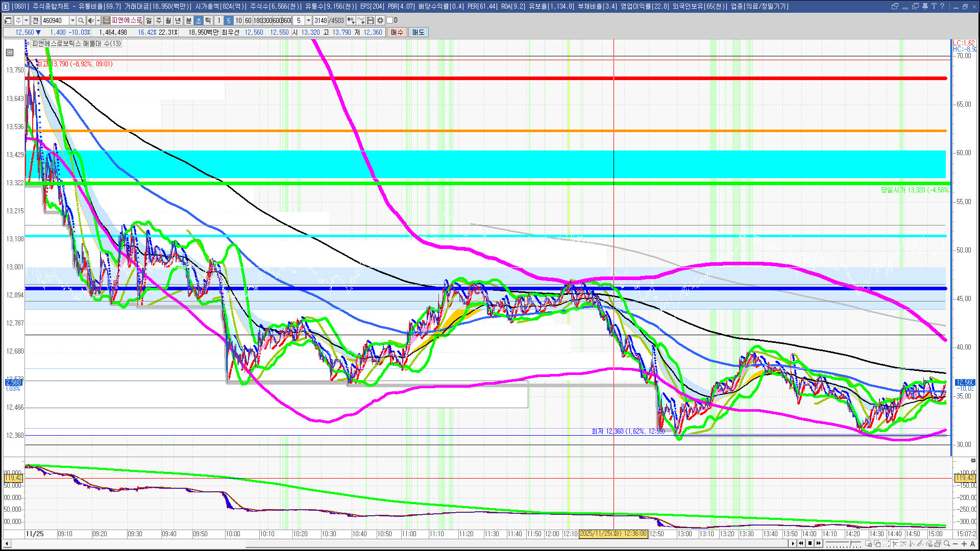
Task: Click the table grid icon on chart left
Action: [x=10, y=53]
